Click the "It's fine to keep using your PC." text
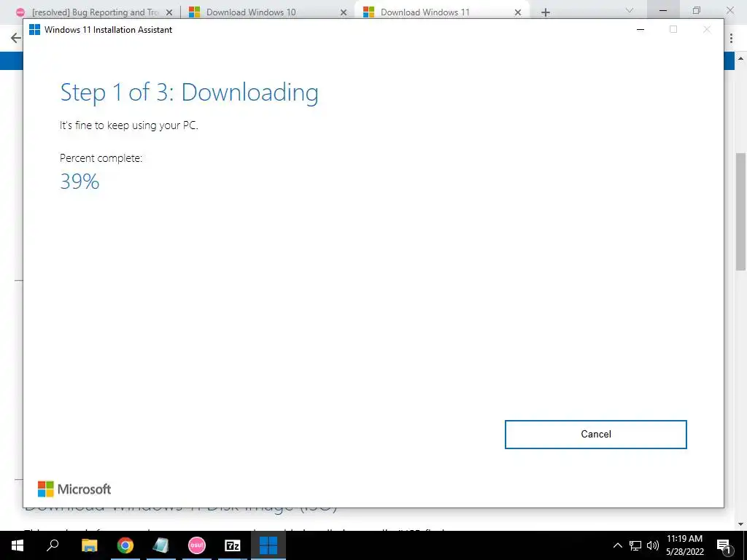The image size is (747, 560). point(128,125)
